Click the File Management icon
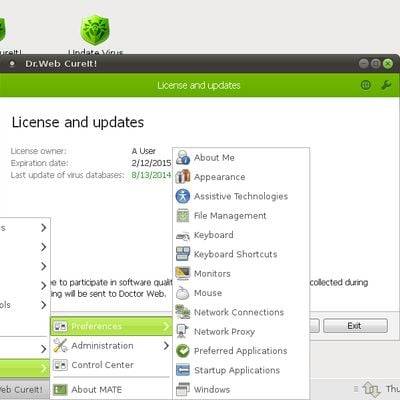This screenshot has height=400, width=400. tap(183, 215)
